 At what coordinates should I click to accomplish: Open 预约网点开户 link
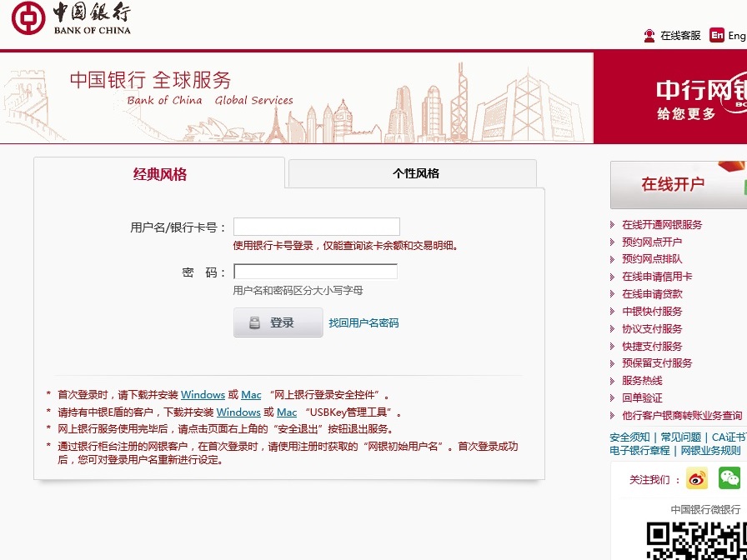[x=652, y=242]
